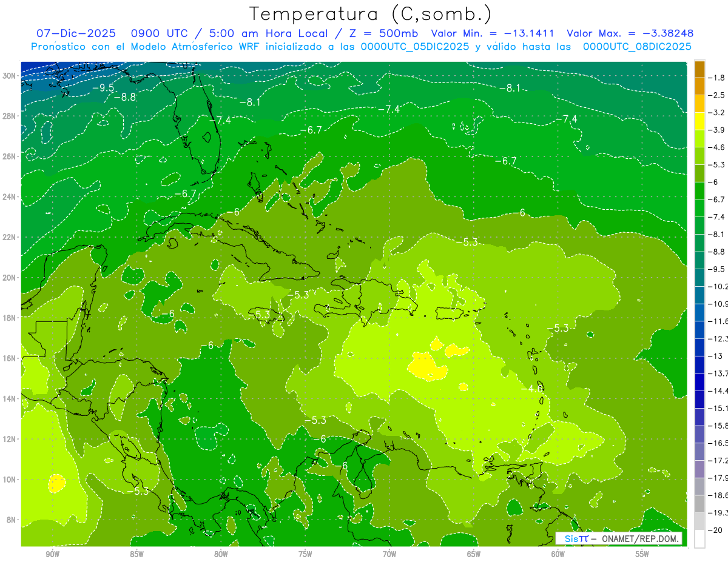
Task: Click the orange swatch between -1.8 and -2.5
Action: click(x=699, y=87)
